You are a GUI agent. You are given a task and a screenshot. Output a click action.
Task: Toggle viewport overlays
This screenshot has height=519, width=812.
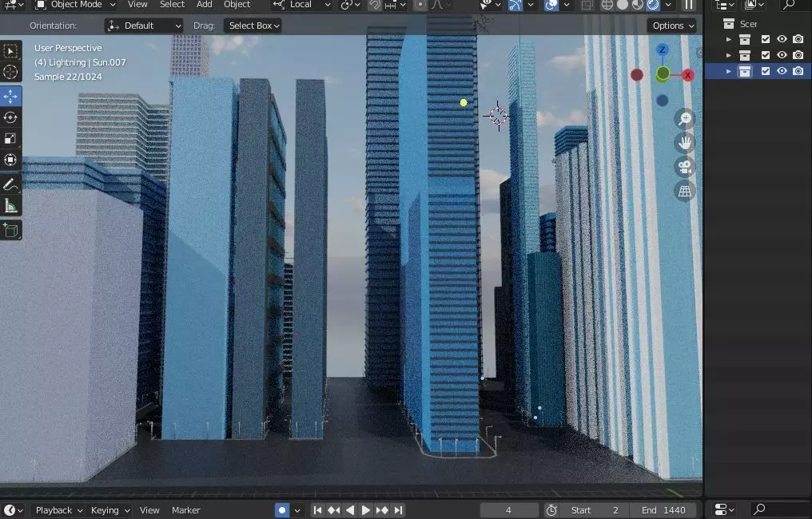551,5
